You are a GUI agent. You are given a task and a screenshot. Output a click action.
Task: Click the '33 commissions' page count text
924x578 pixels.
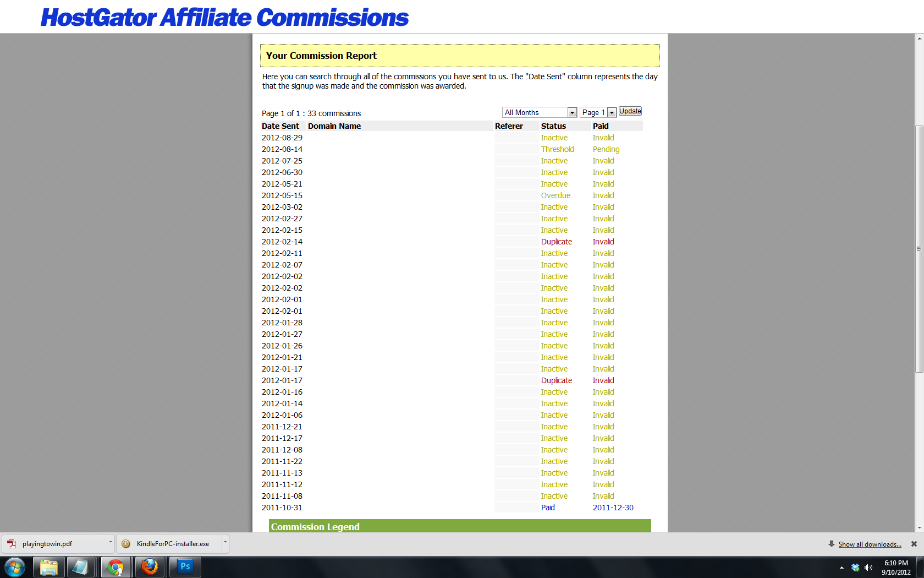[x=334, y=113]
